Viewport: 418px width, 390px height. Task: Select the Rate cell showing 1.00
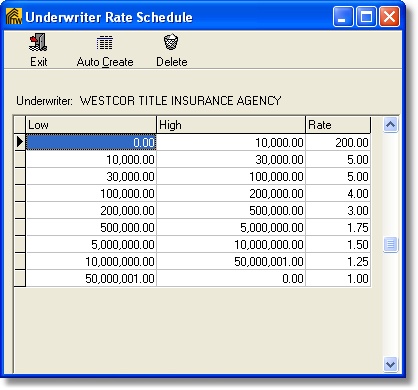coord(338,278)
